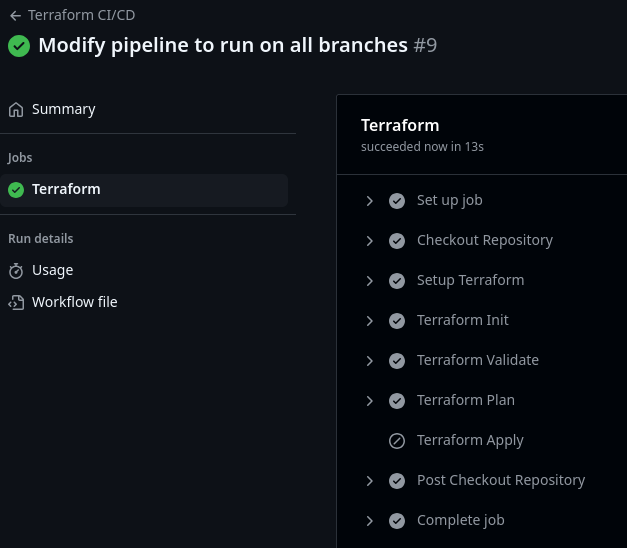The width and height of the screenshot is (627, 548).
Task: Click the success check icon for Post Checkout Repository
Action: click(397, 481)
